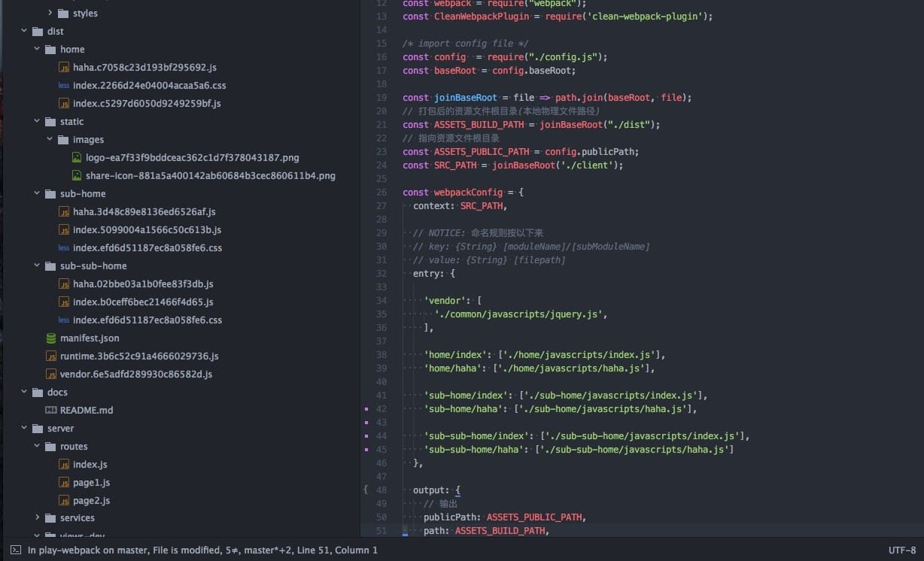Click the image icon of share-icon-881a5a png
This screenshot has width=924, height=561.
(x=77, y=176)
